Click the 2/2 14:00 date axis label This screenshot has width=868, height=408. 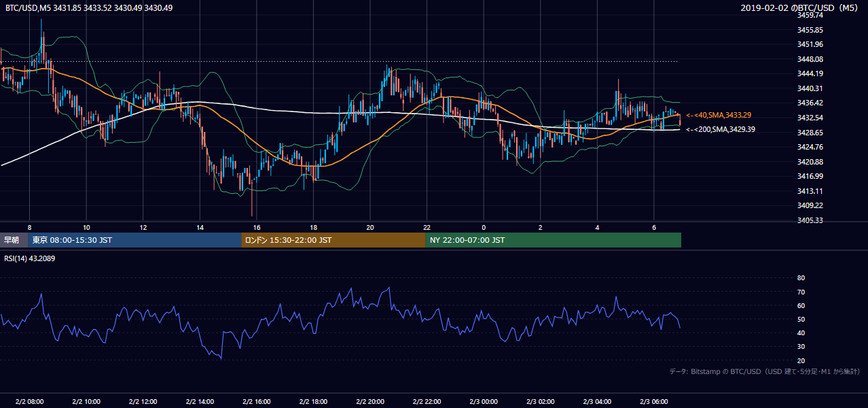tap(200, 402)
